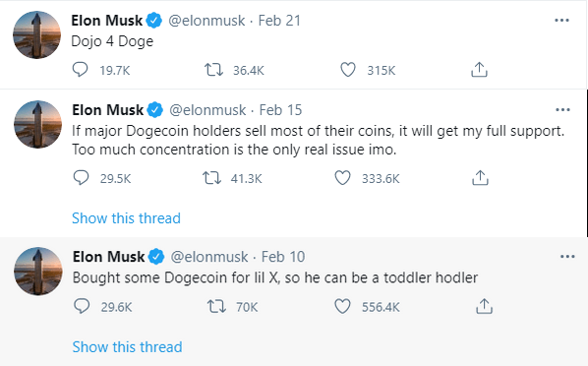Retweet the Dojo 4 Doge tweet
Screen dimensions: 588x366
[x=213, y=70]
